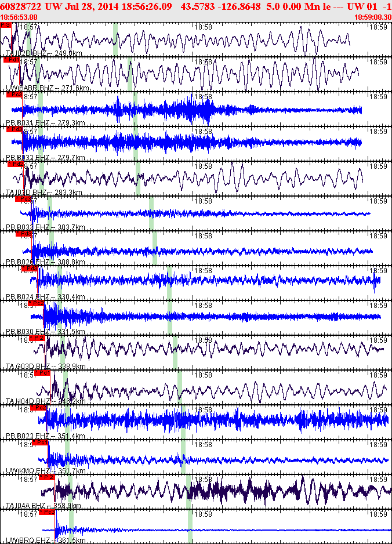Click the station label TA.I03D.BHZ 283.3km
This screenshot has height=544, width=392.
click(44, 192)
